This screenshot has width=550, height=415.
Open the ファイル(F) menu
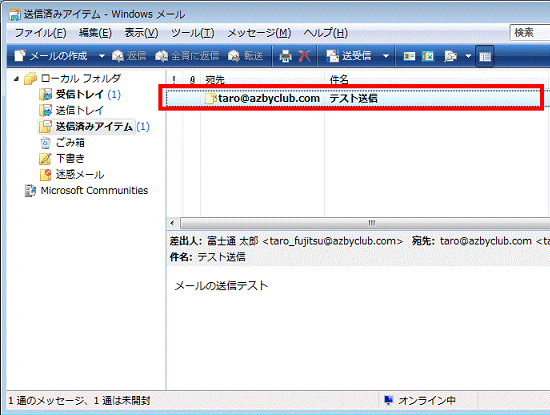[40, 33]
